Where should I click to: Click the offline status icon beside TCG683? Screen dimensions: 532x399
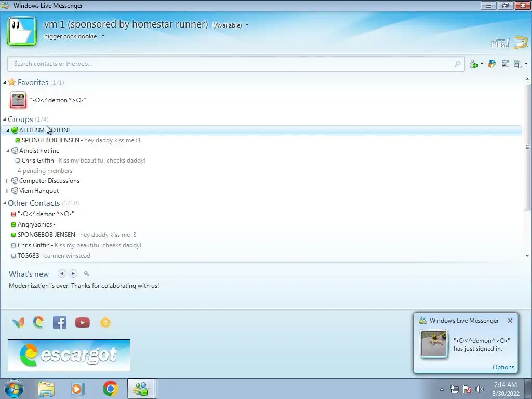(x=14, y=256)
